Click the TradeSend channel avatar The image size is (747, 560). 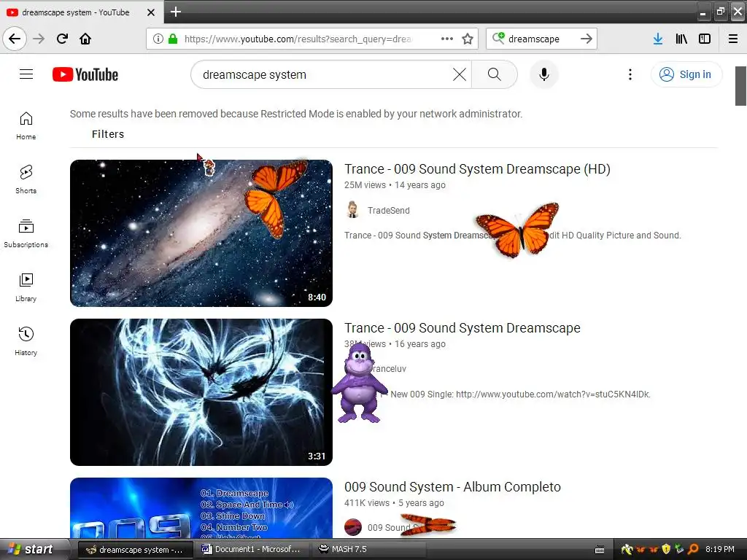(353, 210)
